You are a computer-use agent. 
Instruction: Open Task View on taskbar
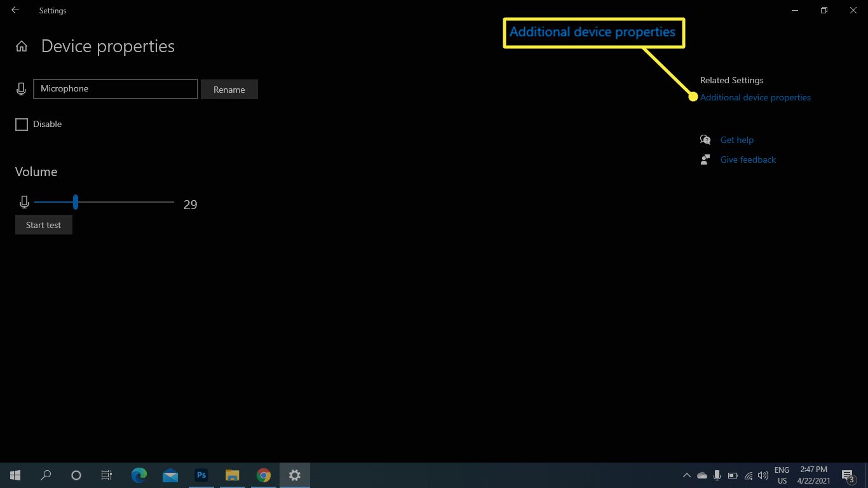[x=107, y=475]
